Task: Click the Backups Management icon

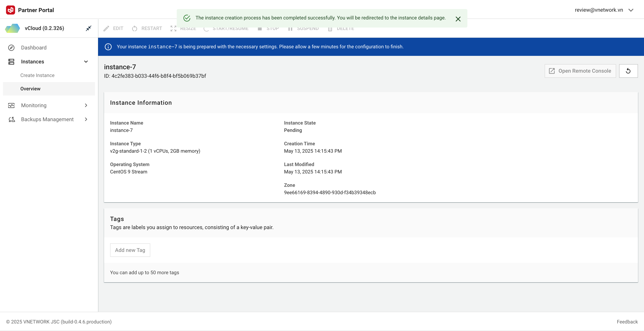Action: [12, 119]
